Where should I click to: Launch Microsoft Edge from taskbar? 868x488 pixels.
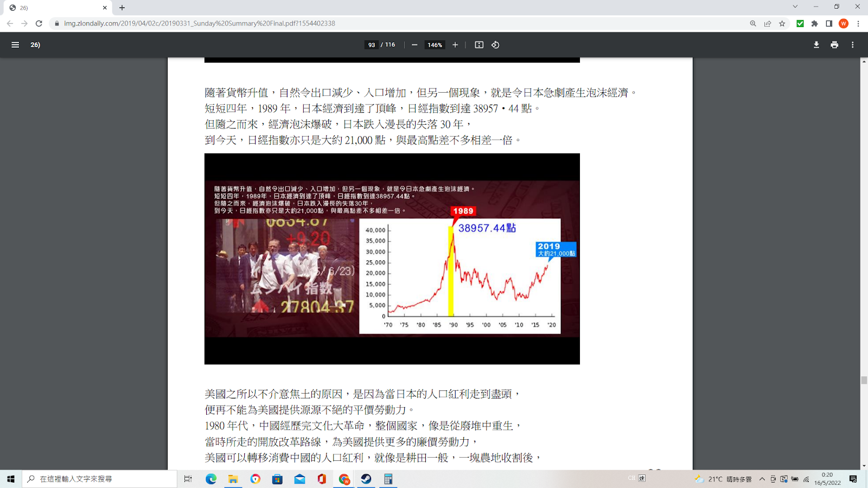[211, 479]
